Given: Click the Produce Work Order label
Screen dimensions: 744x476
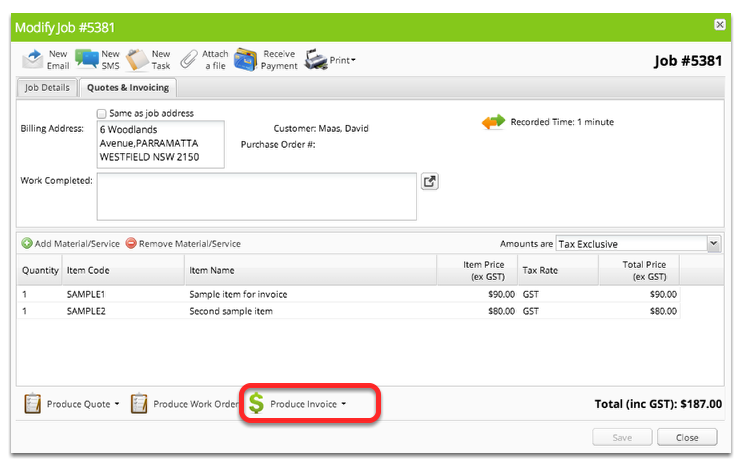Looking at the screenshot, I should (195, 404).
